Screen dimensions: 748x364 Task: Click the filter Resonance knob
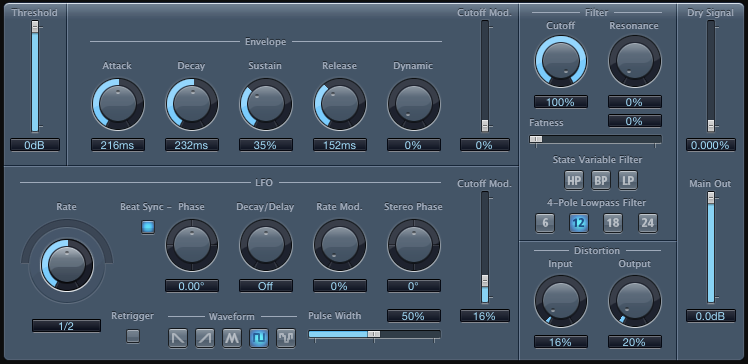(635, 62)
